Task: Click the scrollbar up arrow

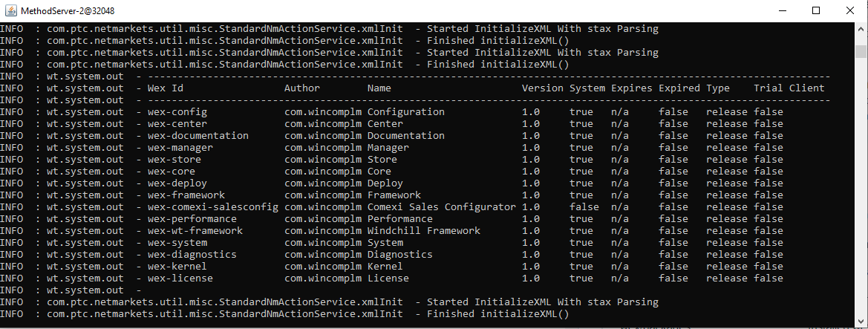Action: [x=861, y=28]
